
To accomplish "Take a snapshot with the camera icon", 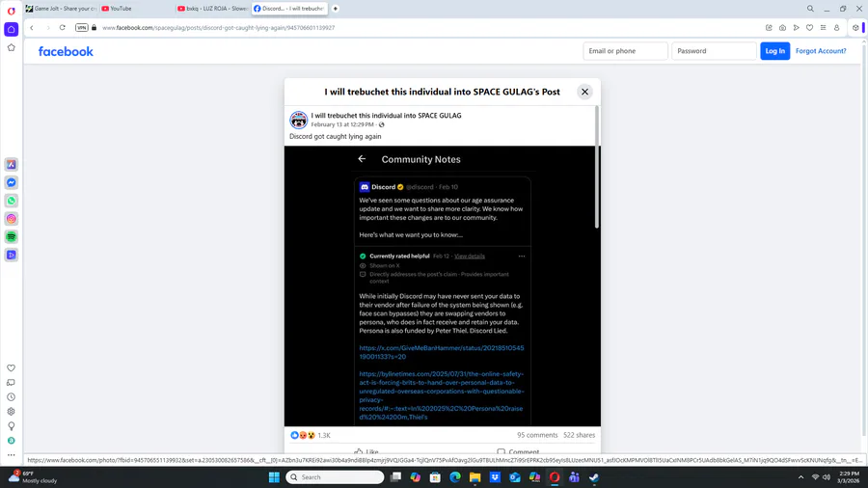I will (x=782, y=28).
